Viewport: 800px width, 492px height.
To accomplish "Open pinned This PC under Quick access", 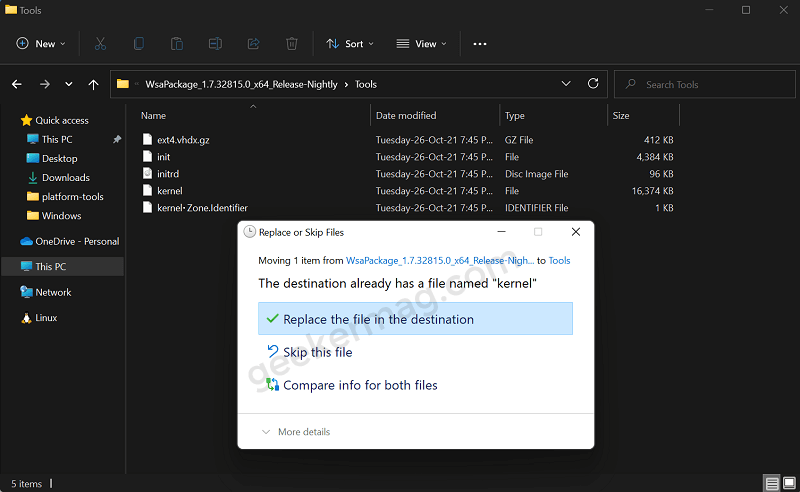I will pos(57,139).
